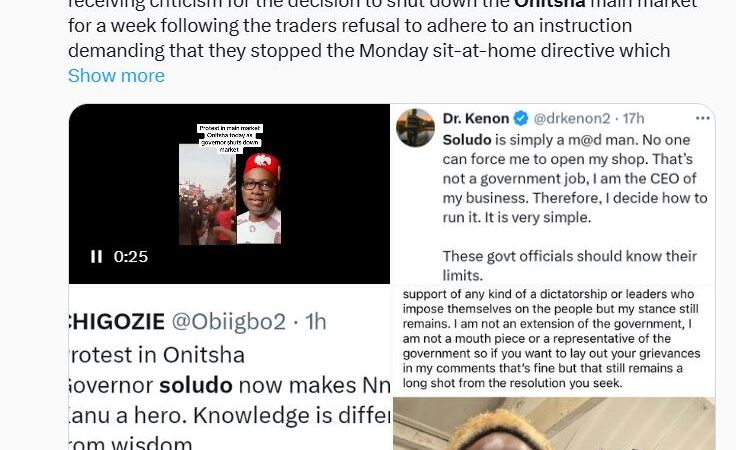Click the Dr. Kenon display name

click(476, 118)
